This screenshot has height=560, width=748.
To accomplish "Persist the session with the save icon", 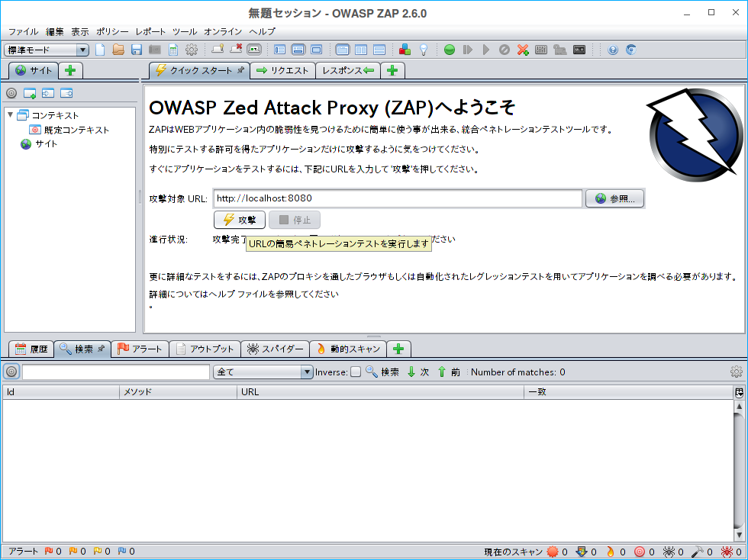I will click(x=137, y=50).
